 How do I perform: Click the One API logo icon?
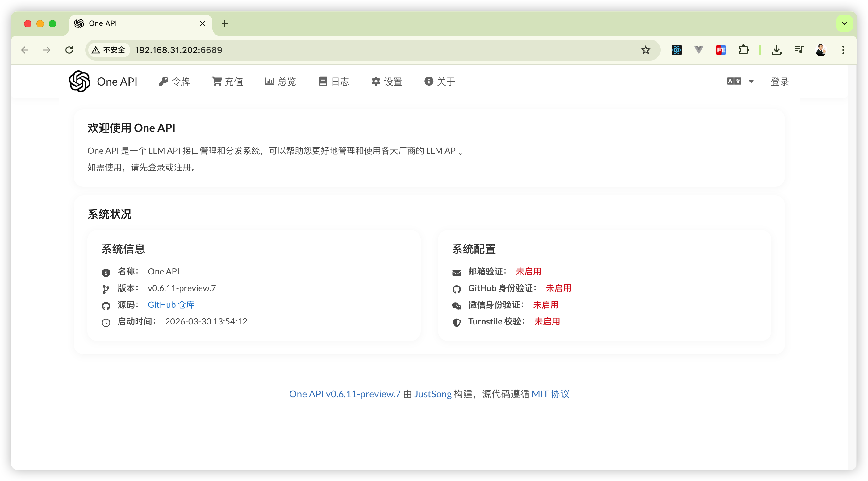(x=80, y=81)
